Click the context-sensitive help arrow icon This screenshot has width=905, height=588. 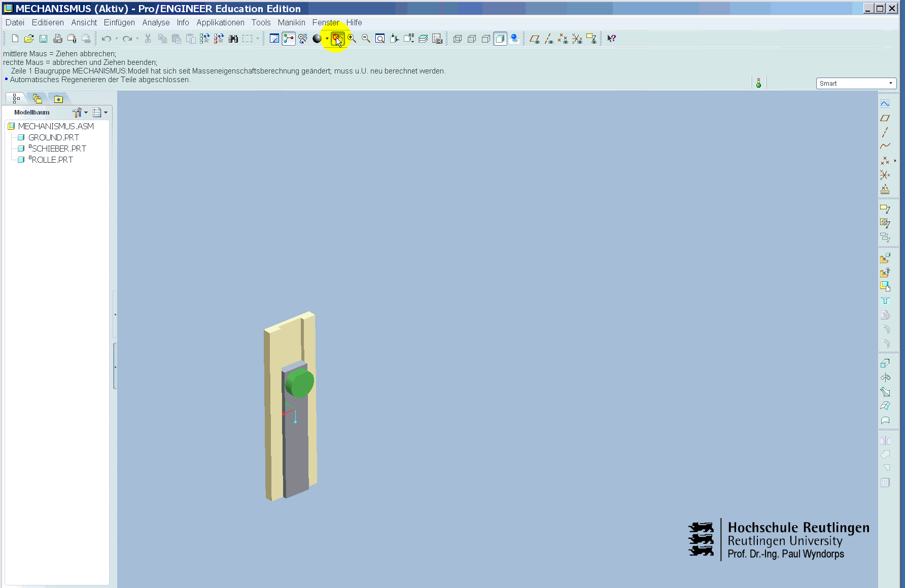point(611,39)
